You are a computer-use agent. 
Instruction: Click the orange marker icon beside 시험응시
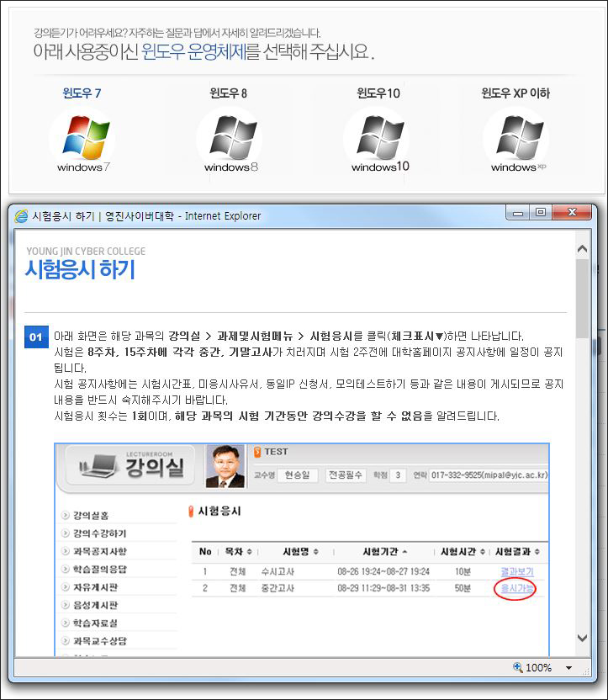(x=191, y=512)
